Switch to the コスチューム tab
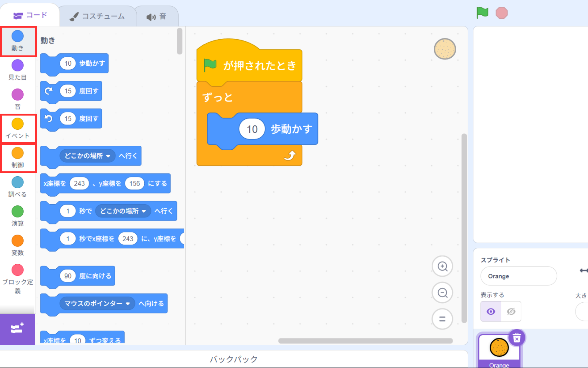The width and height of the screenshot is (588, 368). pos(97,16)
